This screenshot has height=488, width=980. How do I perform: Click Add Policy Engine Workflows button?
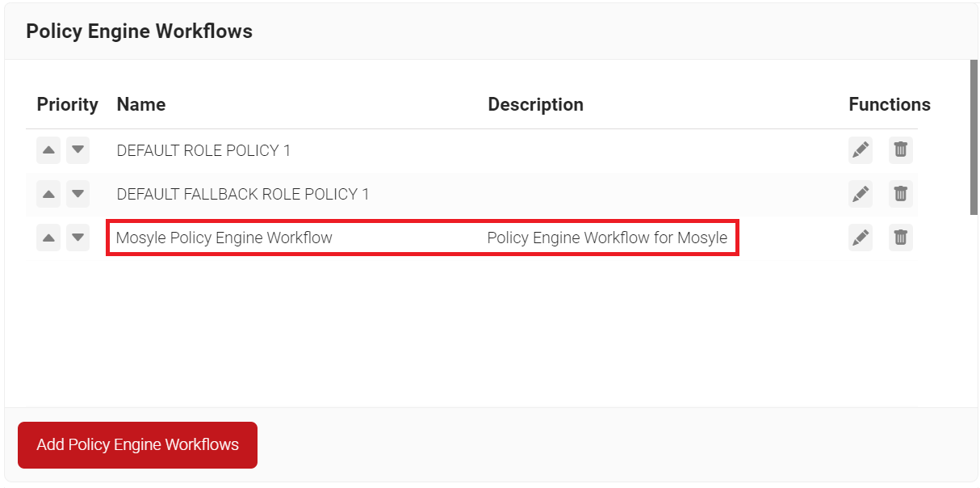(x=137, y=445)
